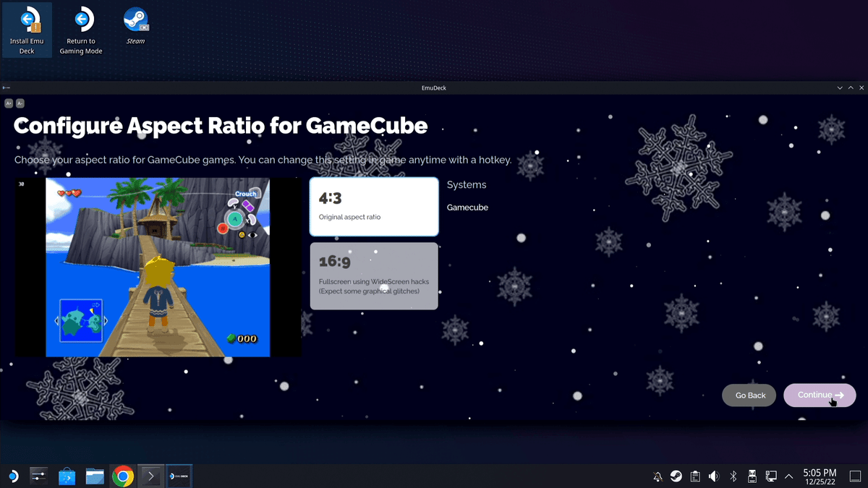Click the muted notifications bell icon

658,476
